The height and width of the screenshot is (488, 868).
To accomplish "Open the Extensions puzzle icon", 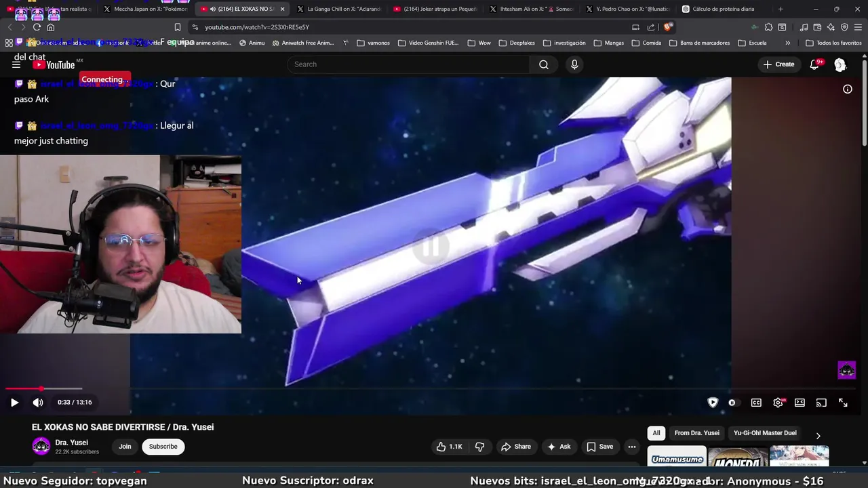I will click(768, 27).
